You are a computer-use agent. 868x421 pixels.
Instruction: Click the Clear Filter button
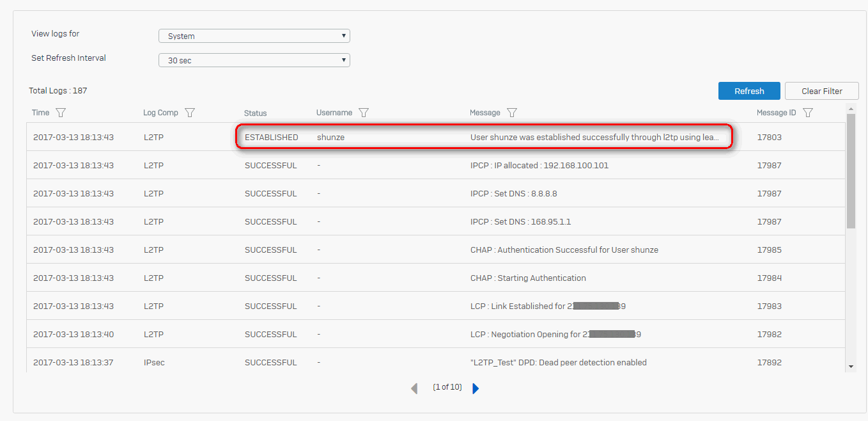[821, 91]
